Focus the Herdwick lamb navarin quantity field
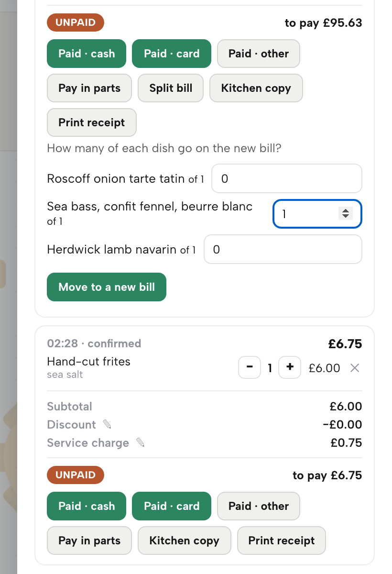Viewport: 392px width, 574px height. point(283,249)
